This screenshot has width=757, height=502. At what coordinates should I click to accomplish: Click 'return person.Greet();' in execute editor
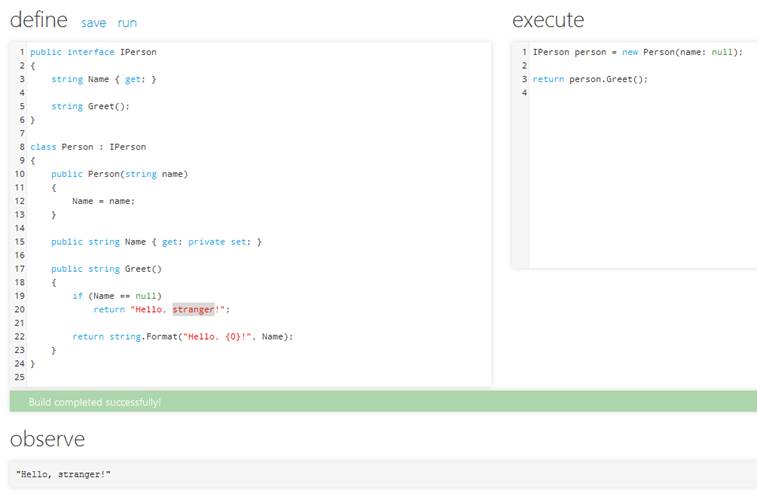[590, 79]
